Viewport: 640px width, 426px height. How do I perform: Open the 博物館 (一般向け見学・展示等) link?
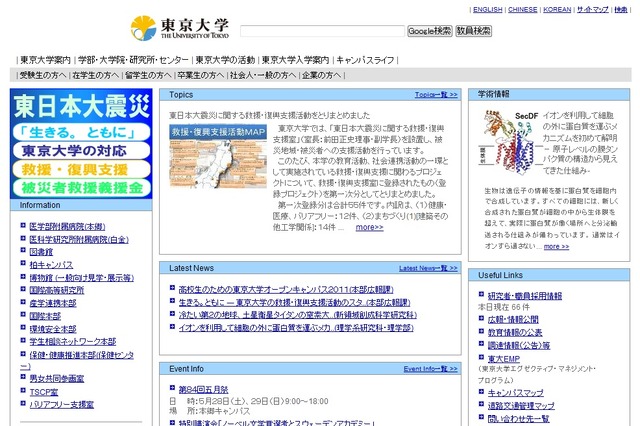click(x=81, y=278)
